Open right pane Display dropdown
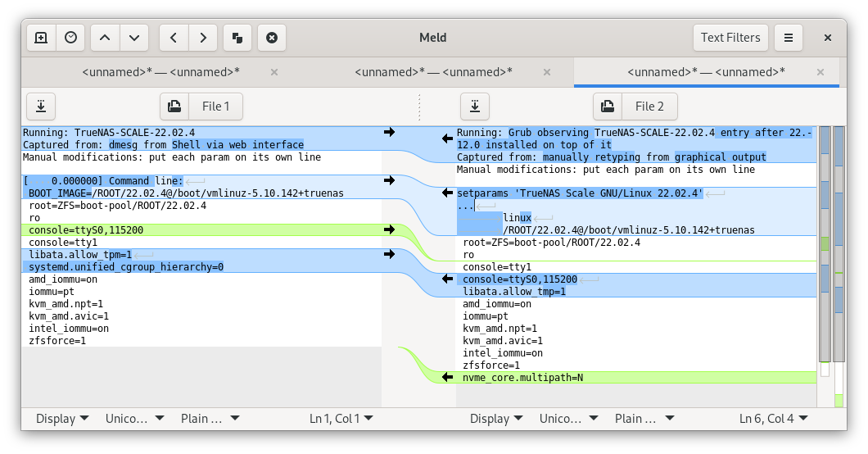 point(496,419)
